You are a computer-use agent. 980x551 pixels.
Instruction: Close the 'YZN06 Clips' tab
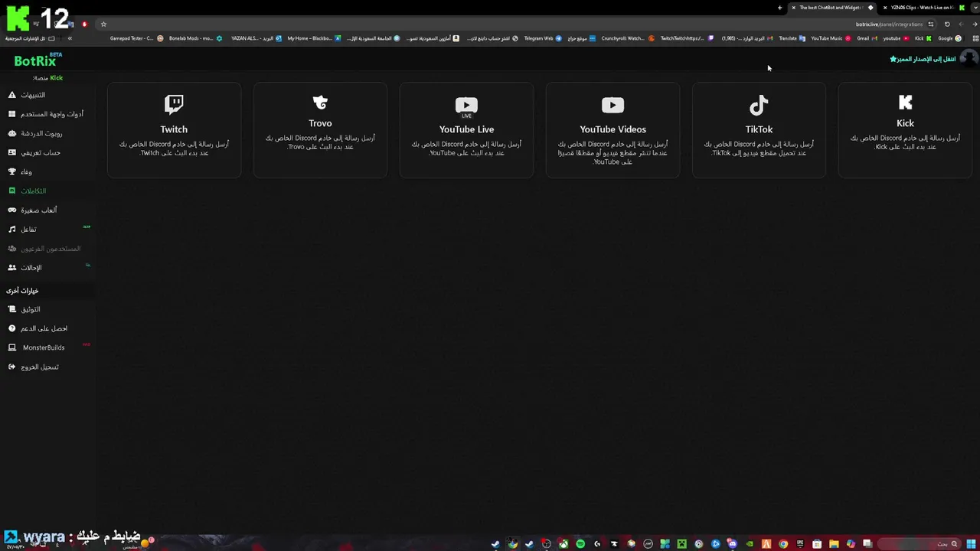click(885, 8)
